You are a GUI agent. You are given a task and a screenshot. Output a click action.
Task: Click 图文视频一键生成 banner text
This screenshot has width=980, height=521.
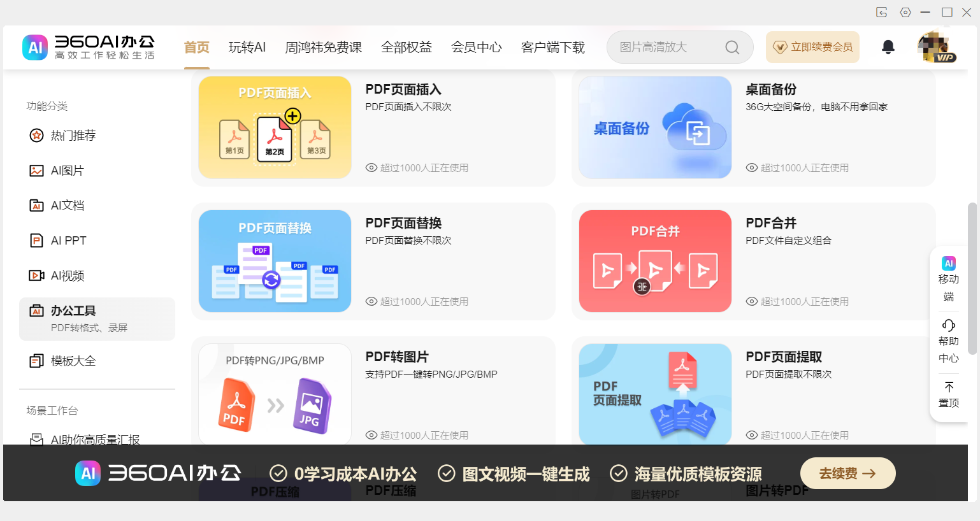click(526, 474)
